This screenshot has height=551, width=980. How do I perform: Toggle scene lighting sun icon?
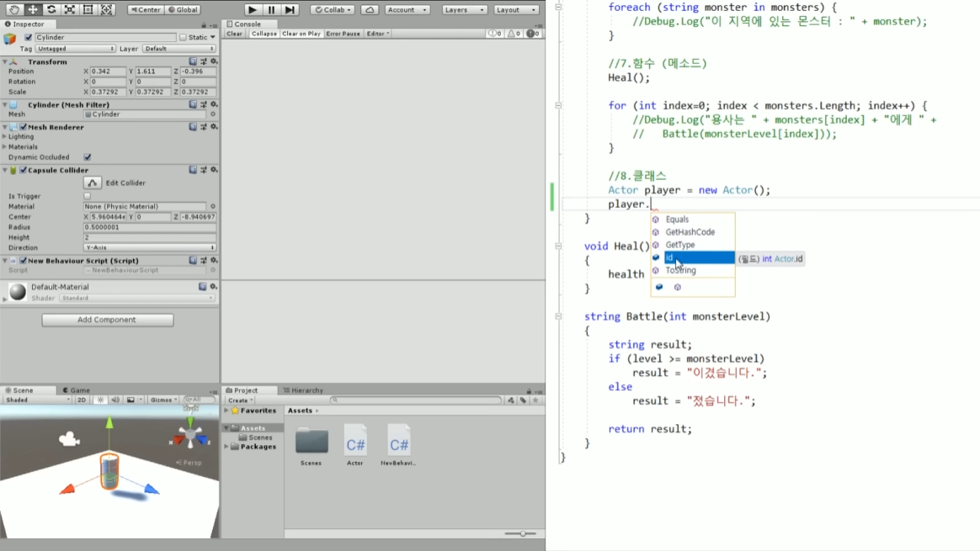[x=100, y=400]
